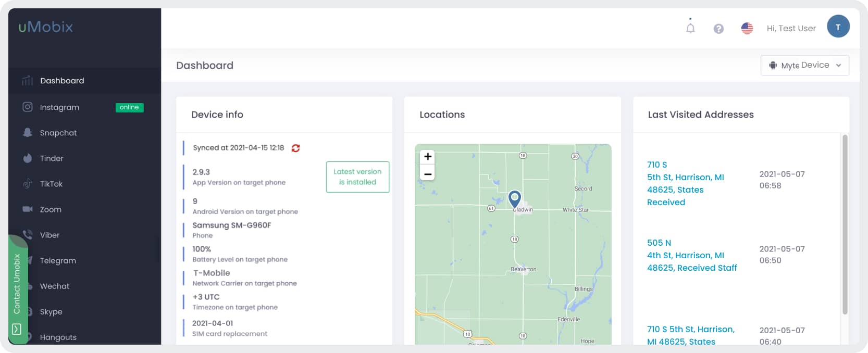
Task: Open the help question mark icon
Action: coord(718,29)
